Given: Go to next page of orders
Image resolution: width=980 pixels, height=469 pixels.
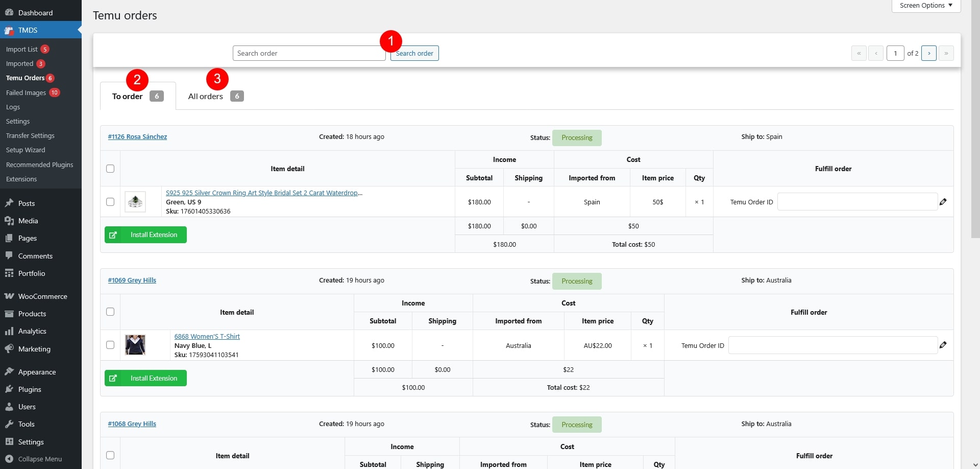Looking at the screenshot, I should (x=929, y=53).
